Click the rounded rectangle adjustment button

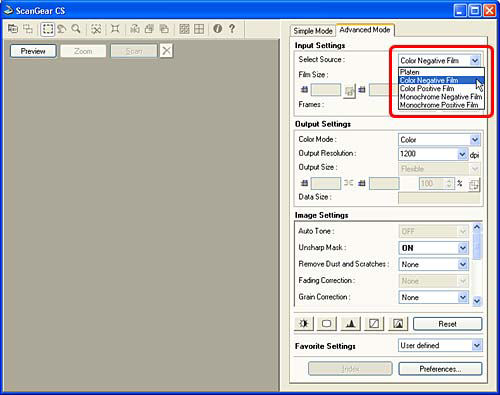click(327, 324)
